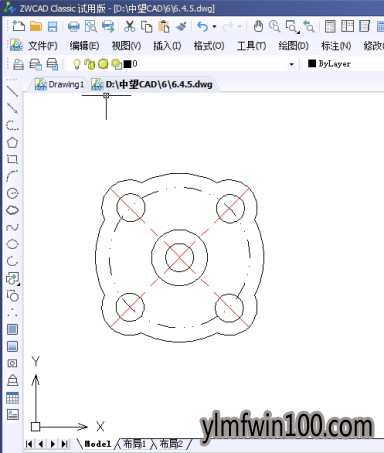
Task: Open the Properties palette icon
Action: (x=330, y=26)
